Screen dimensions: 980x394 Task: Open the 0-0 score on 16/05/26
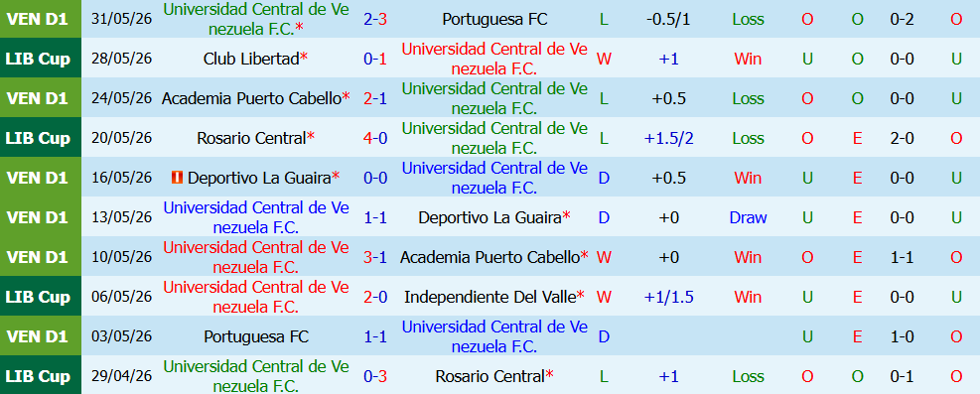click(x=375, y=178)
